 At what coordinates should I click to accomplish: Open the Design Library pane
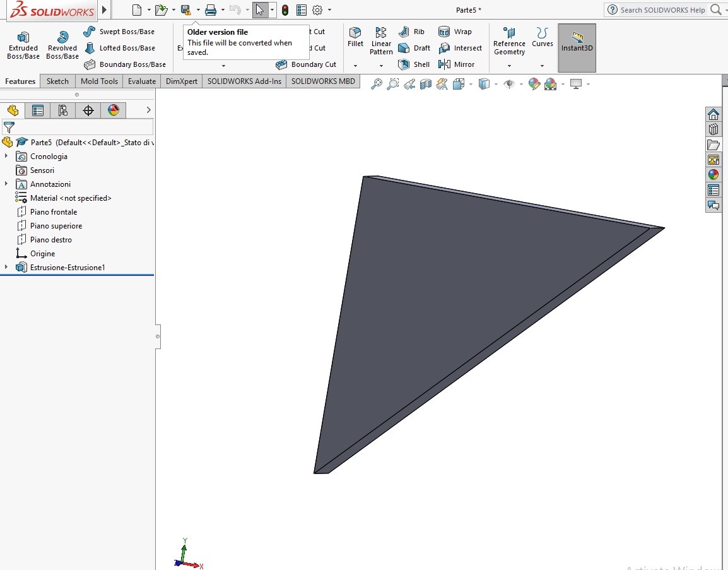(x=713, y=129)
